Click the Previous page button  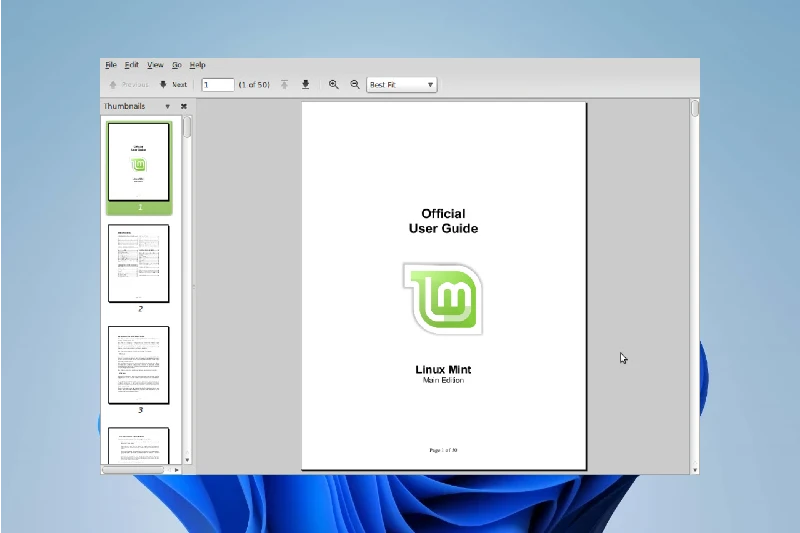pyautogui.click(x=129, y=85)
